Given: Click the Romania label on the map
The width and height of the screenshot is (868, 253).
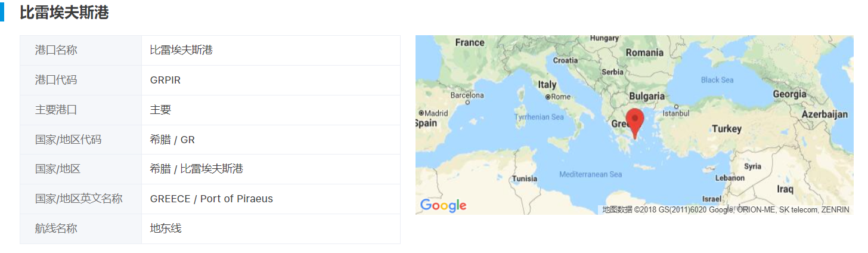Looking at the screenshot, I should [x=644, y=53].
